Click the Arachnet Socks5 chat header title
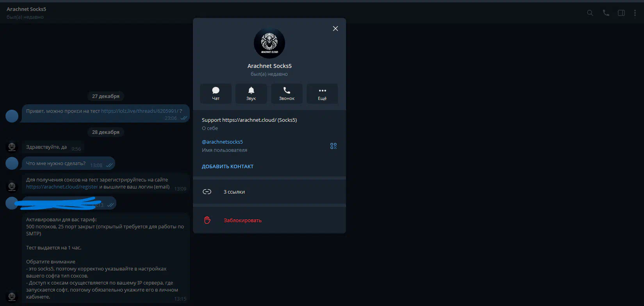The image size is (644, 306). point(26,9)
